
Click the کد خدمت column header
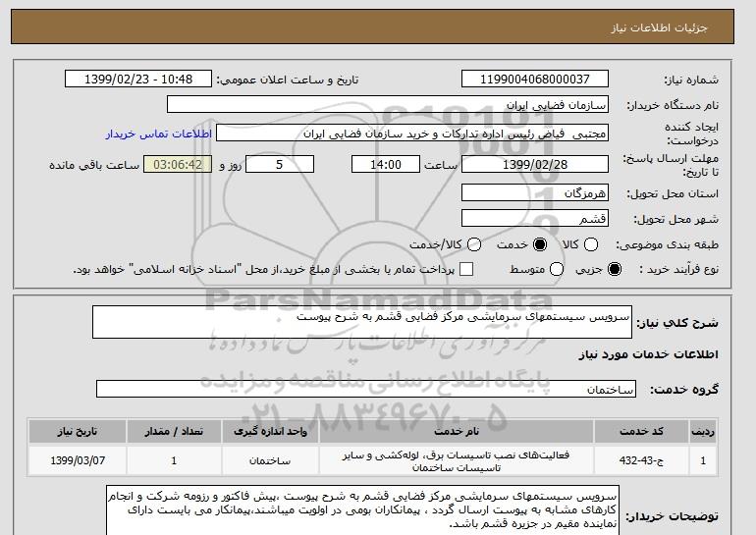tap(641, 431)
